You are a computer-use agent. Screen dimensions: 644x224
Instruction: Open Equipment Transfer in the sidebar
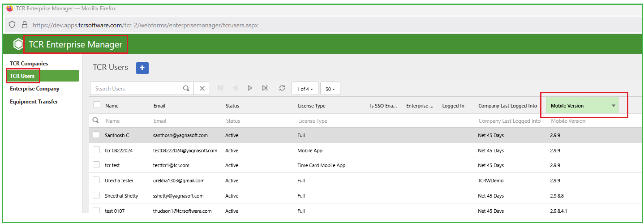click(34, 102)
